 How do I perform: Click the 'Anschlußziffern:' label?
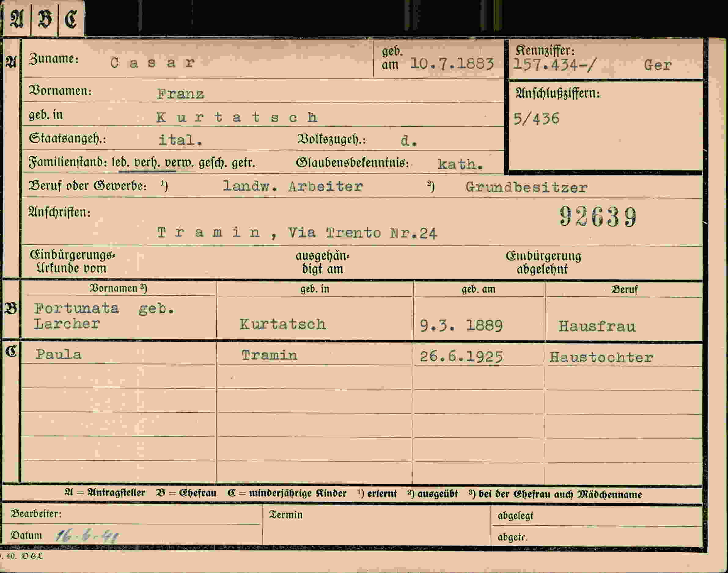pos(558,93)
